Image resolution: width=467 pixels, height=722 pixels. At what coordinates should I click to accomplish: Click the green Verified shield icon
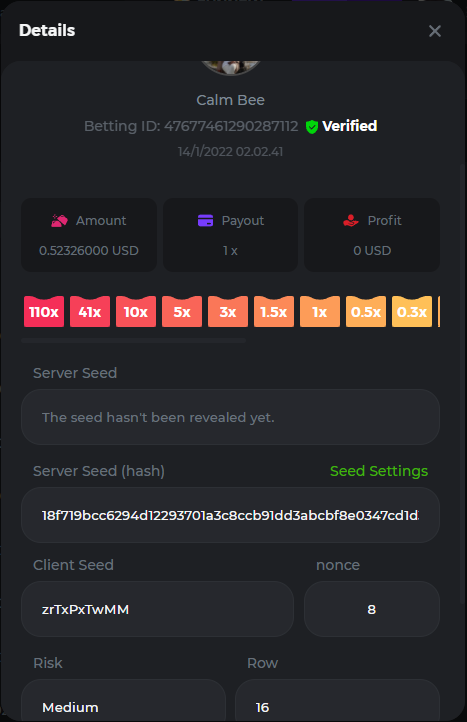(312, 127)
